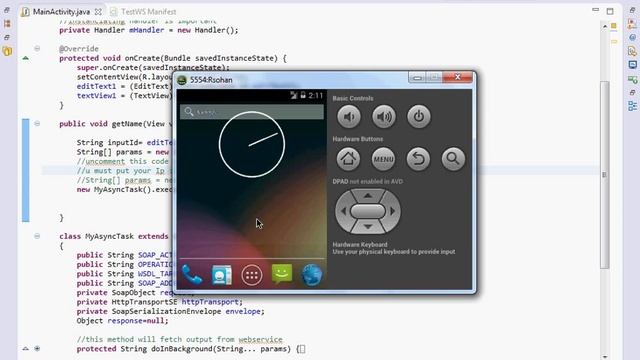Lower volume in emulator Basic Controls
The width and height of the screenshot is (640, 360).
349,117
